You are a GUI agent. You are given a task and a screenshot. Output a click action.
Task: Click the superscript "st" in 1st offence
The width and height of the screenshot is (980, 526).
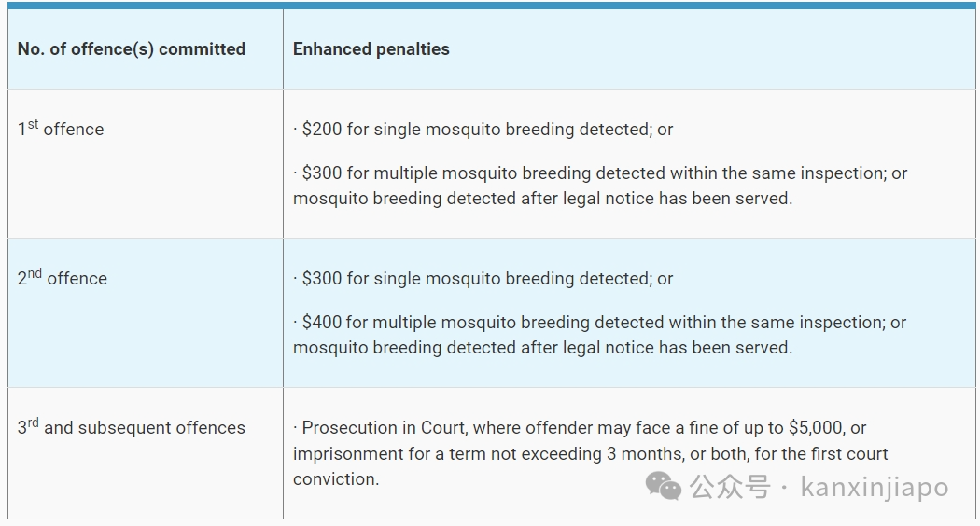click(x=33, y=124)
